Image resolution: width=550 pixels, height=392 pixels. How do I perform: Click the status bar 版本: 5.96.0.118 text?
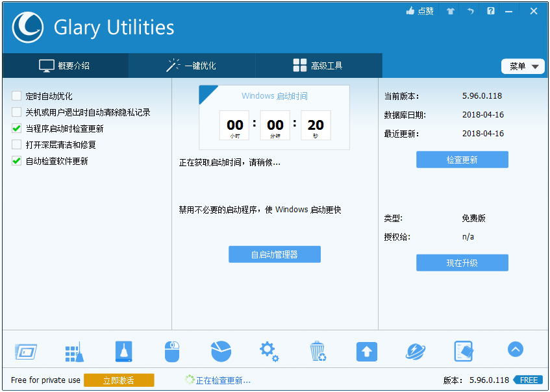[476, 380]
